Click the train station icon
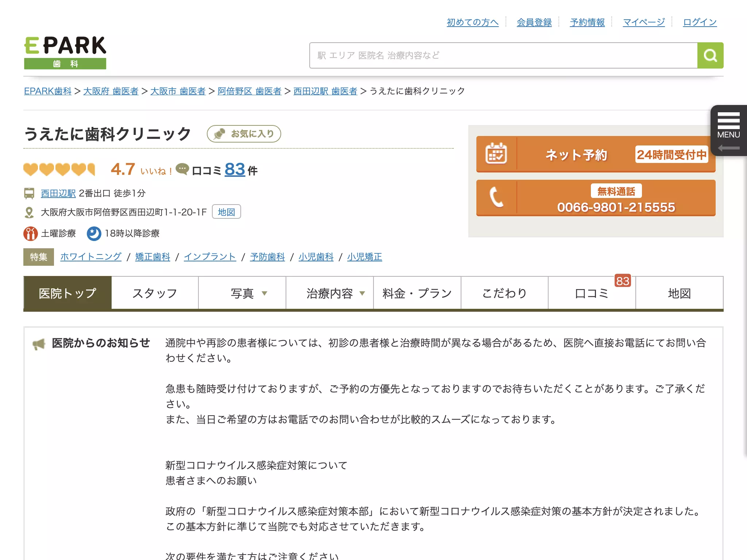This screenshot has width=747, height=560. (x=29, y=193)
